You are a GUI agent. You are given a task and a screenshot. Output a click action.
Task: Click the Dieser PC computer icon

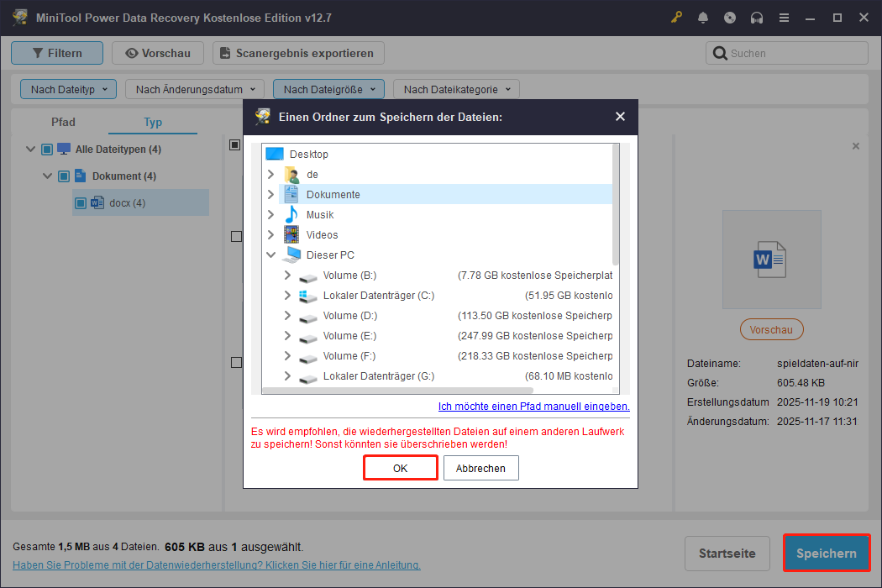291,255
